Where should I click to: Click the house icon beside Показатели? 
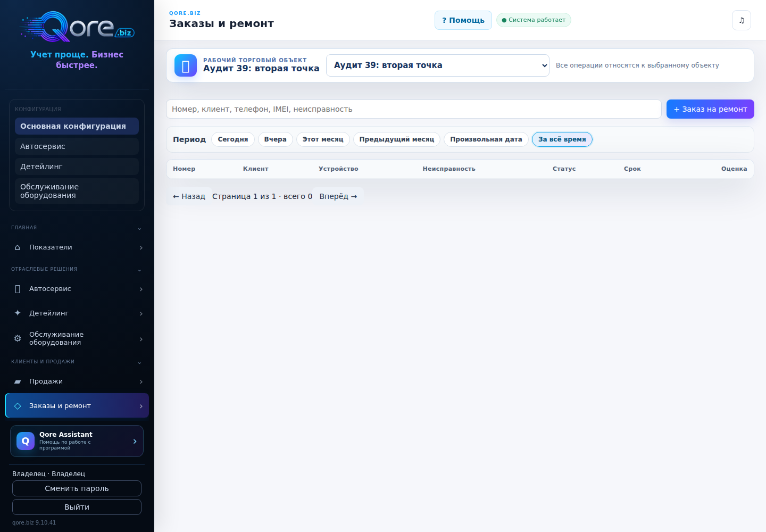point(18,247)
